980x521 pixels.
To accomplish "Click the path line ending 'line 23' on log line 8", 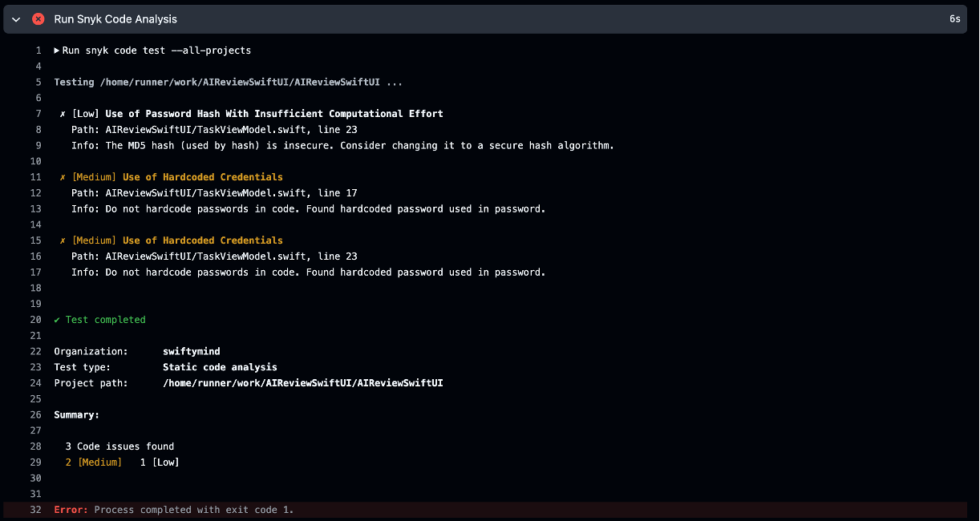I will (x=214, y=130).
